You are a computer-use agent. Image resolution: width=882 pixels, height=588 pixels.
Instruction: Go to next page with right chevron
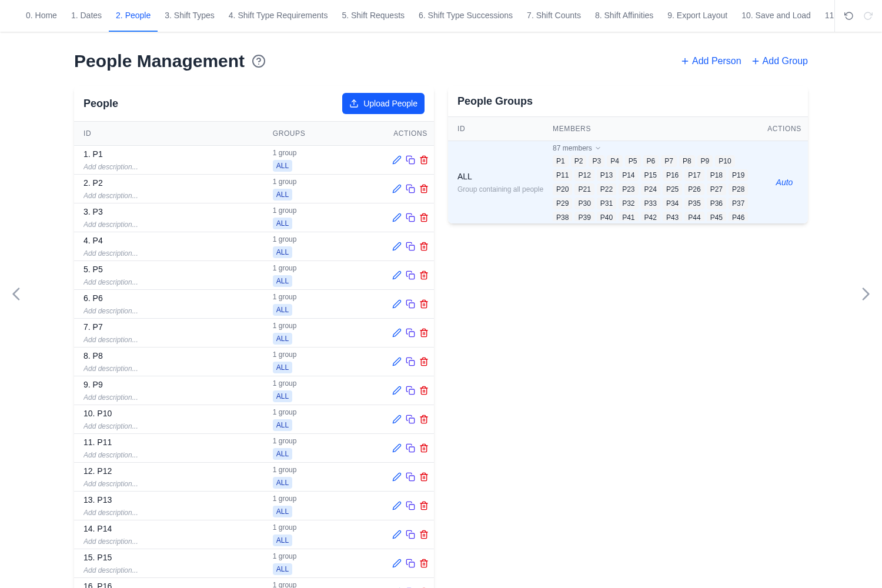coord(866,294)
